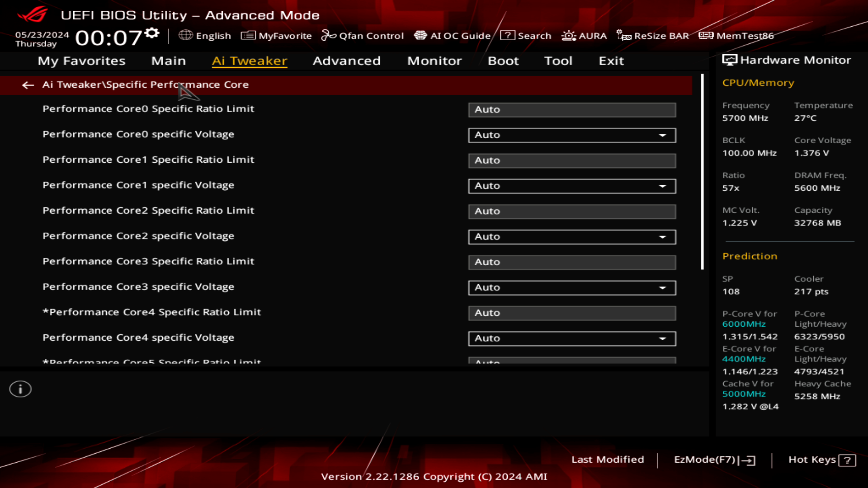Expand Performance Core2 Voltage dropdown
Screen dimensions: 868x488
click(663, 237)
